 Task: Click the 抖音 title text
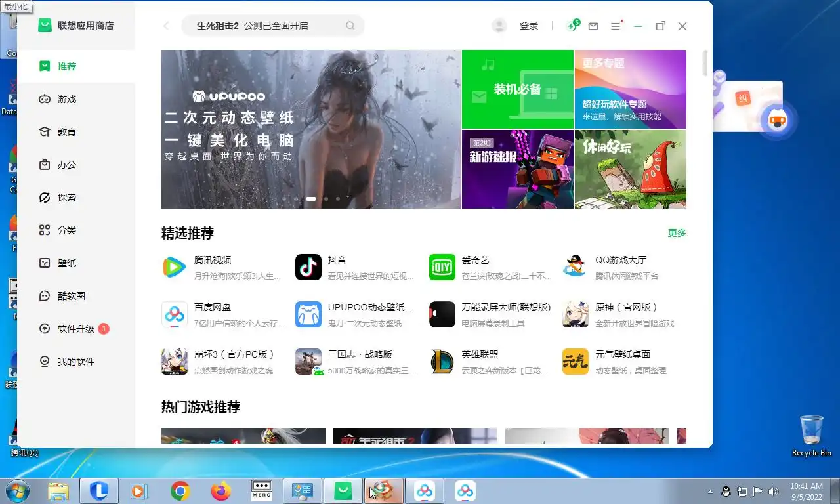coord(337,260)
